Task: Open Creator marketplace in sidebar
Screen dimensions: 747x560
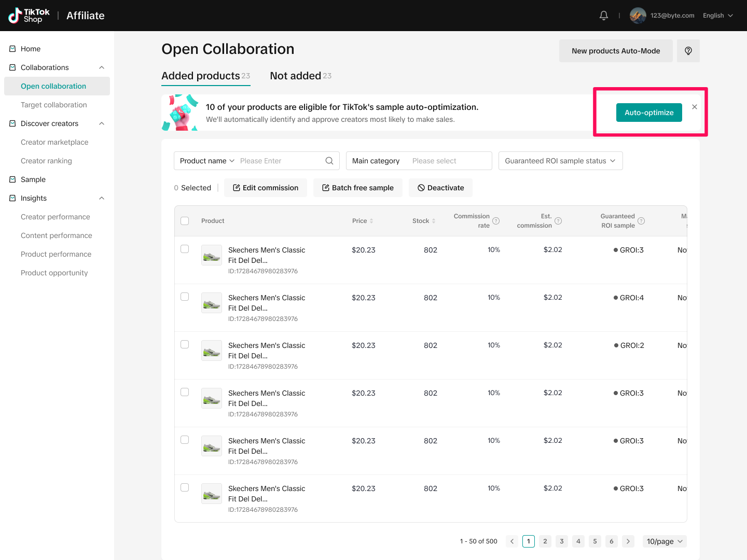Action: (54, 142)
